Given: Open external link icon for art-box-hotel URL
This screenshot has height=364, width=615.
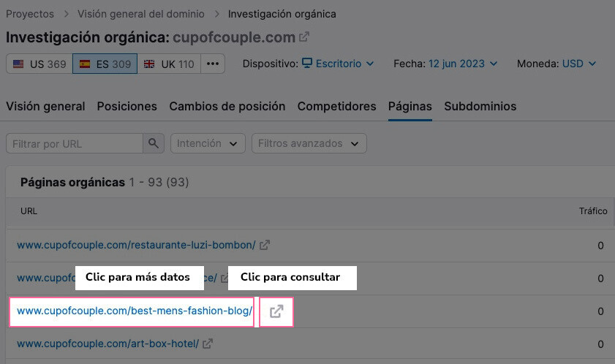Looking at the screenshot, I should pyautogui.click(x=208, y=344).
